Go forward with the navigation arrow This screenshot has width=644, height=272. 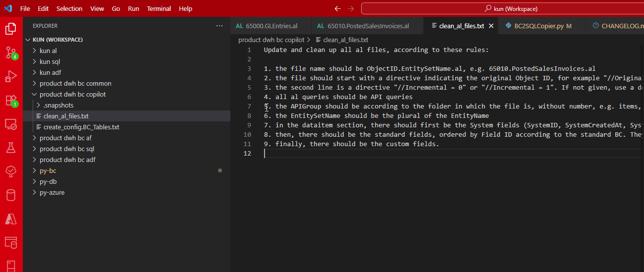point(351,8)
